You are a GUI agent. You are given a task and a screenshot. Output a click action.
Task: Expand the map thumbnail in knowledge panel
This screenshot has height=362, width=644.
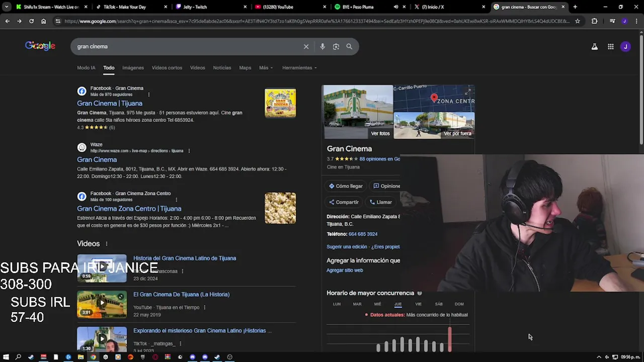(x=468, y=91)
